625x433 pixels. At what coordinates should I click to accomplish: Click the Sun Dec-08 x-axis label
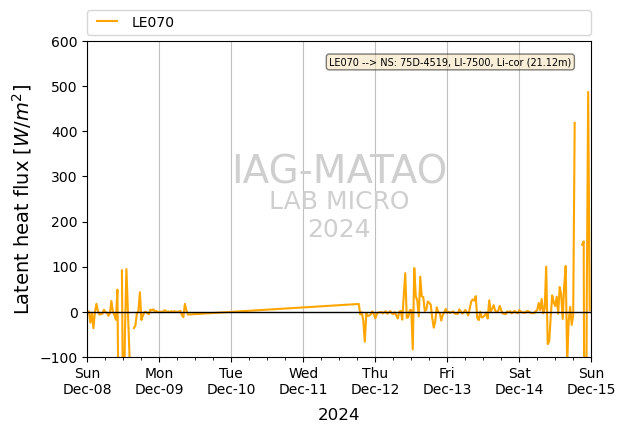[87, 381]
